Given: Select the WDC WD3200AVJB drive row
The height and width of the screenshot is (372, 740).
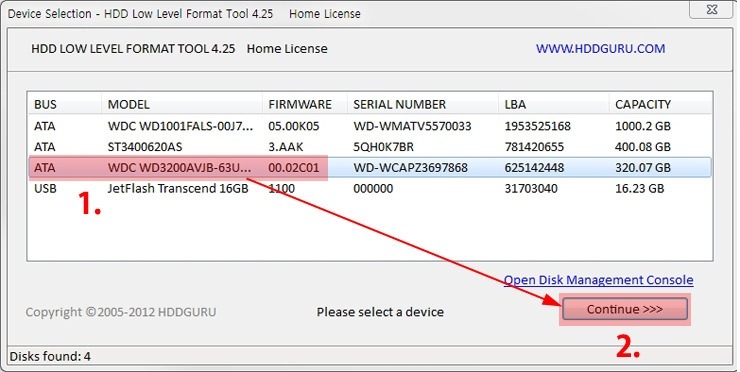Looking at the screenshot, I should click(x=370, y=168).
